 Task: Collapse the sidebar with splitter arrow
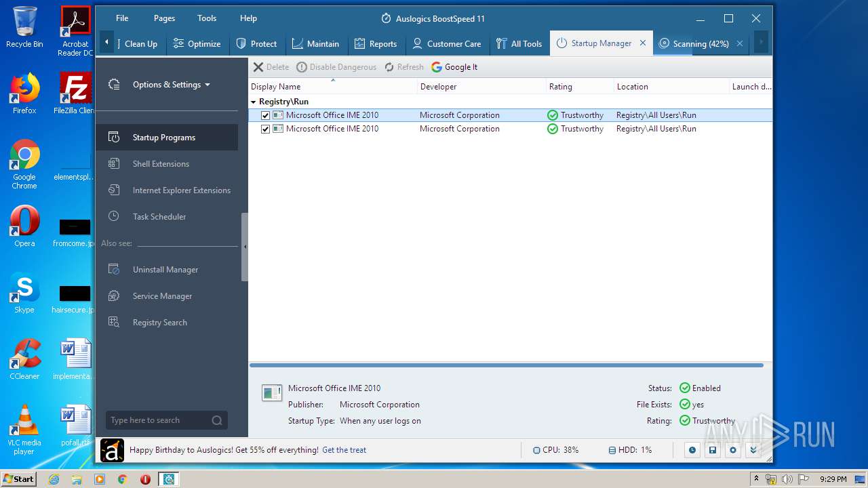245,247
